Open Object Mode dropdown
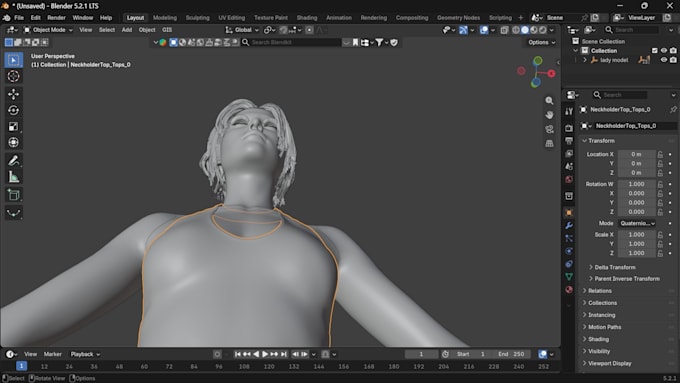The width and height of the screenshot is (680, 383). (x=48, y=30)
